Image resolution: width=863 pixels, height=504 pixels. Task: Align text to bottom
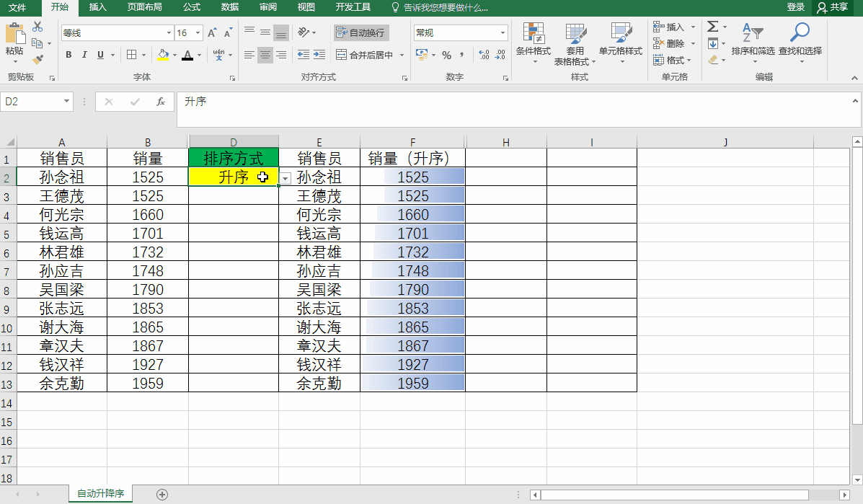(281, 33)
